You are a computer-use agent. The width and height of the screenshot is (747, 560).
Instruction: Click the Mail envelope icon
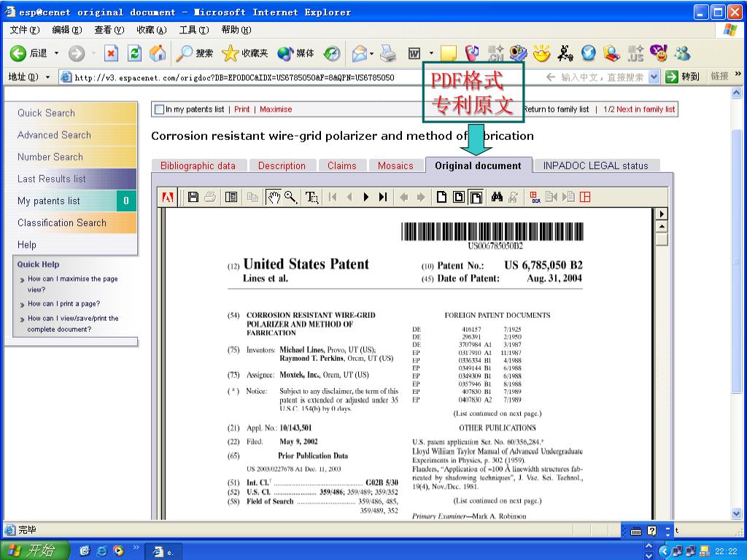tap(360, 53)
